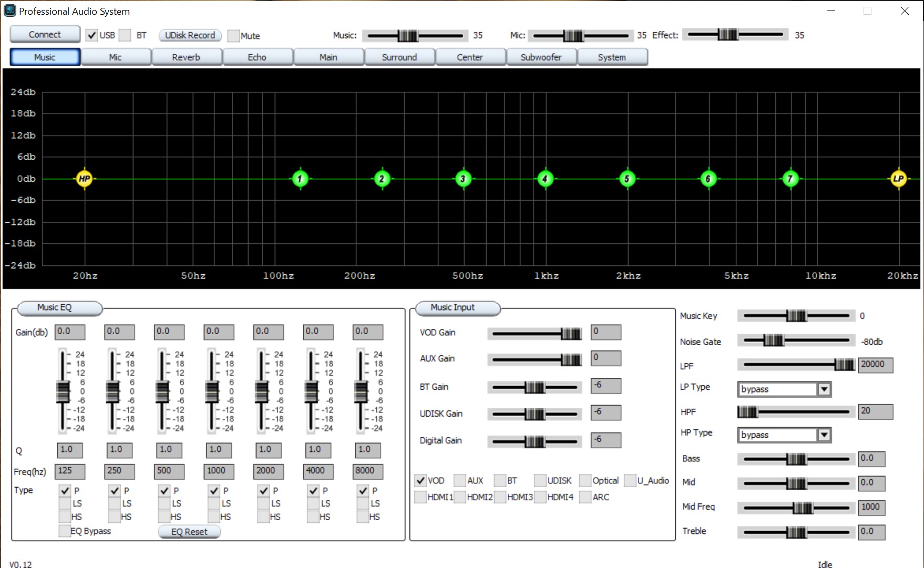Select the LP low-pass node on graph
924x568 pixels.
898,179
